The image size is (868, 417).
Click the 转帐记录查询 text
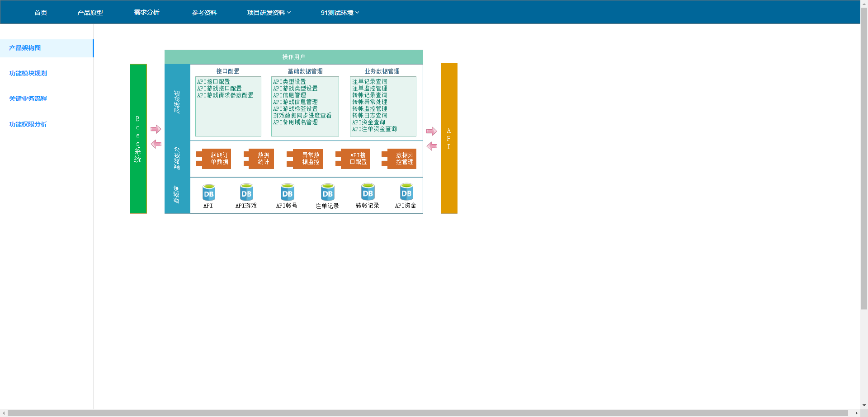tap(370, 95)
